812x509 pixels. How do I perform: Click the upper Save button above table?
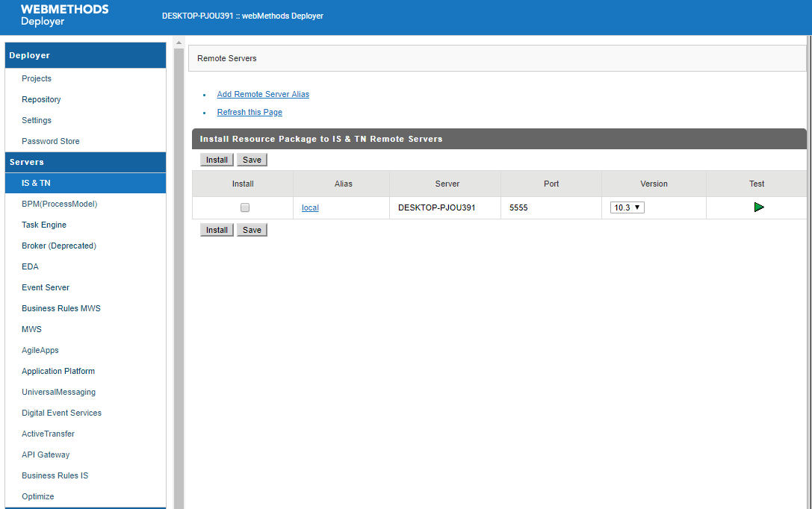252,160
